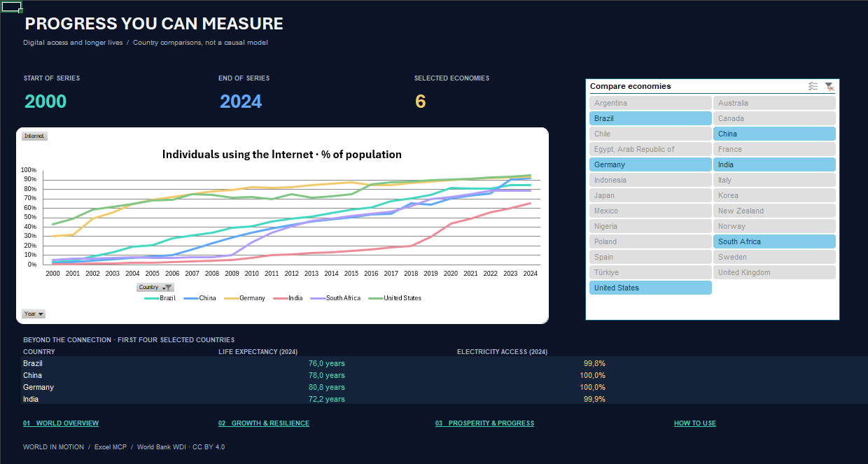Viewport: 868px width, 464px height.
Task: Click the China legend entry
Action: 199,298
